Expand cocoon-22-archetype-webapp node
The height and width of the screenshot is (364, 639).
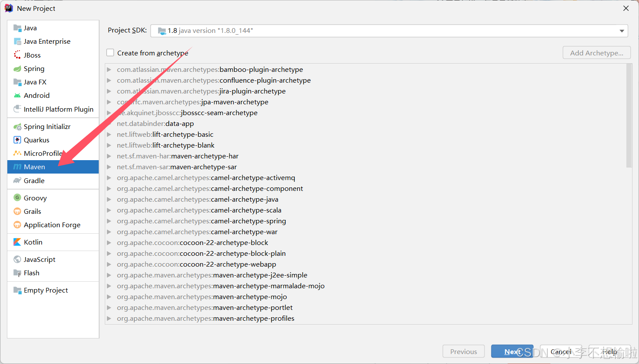tap(109, 264)
